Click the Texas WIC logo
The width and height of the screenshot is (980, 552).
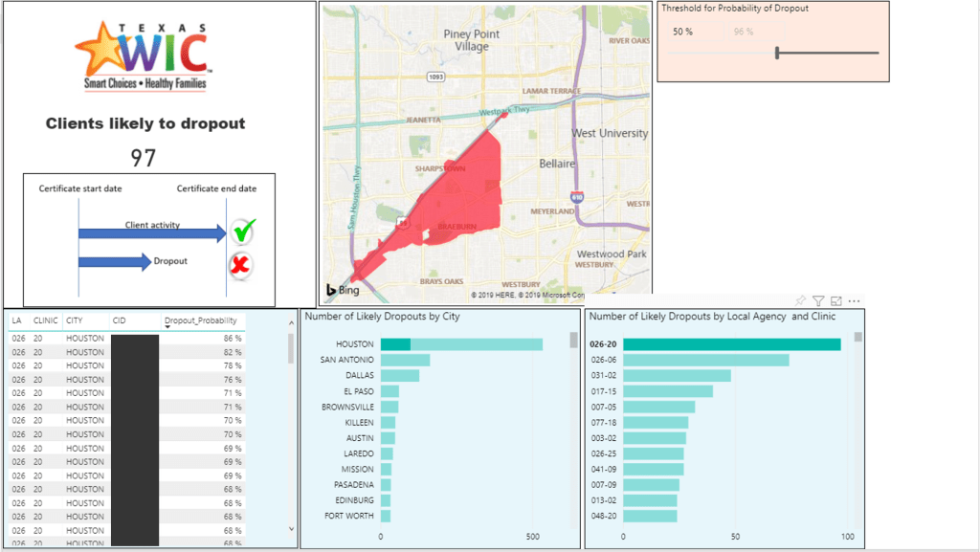[x=144, y=55]
